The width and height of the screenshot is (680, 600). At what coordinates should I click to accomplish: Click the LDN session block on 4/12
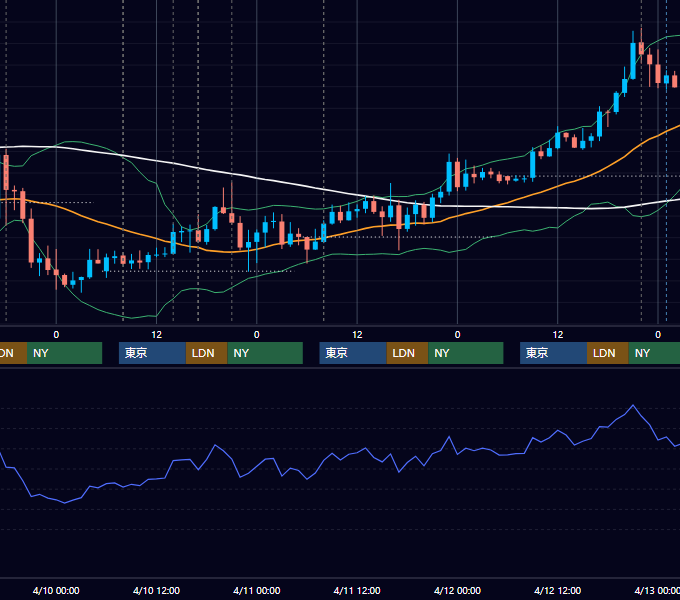(x=608, y=353)
